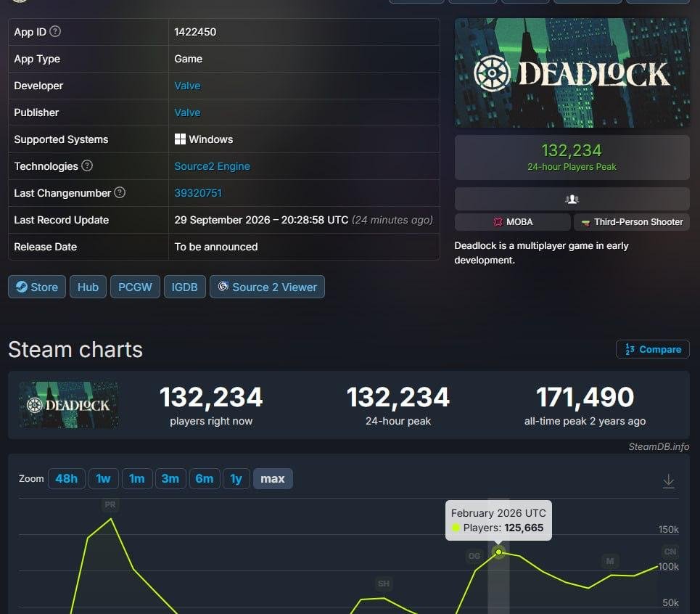Click the 171,490 all-time peak value
Image resolution: width=700 pixels, height=614 pixels.
point(585,397)
